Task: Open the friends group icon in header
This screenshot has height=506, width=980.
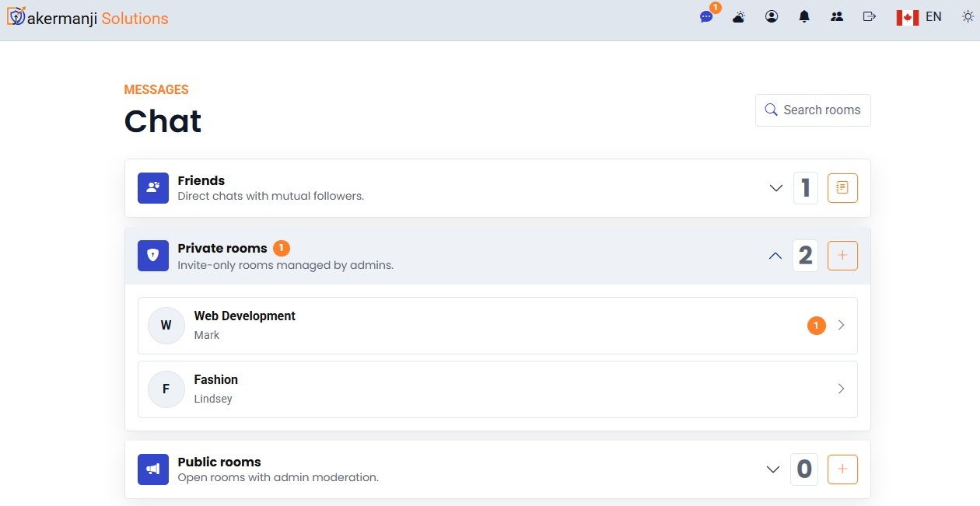Action: coord(837,16)
